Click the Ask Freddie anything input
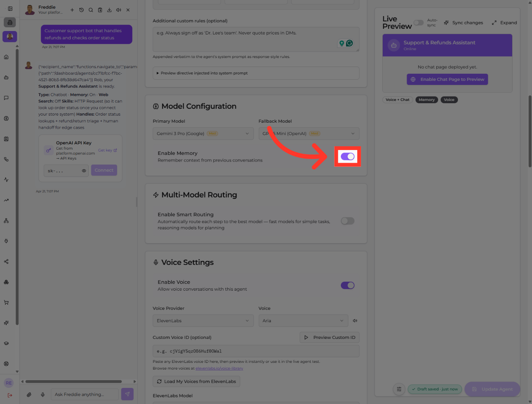 pyautogui.click(x=85, y=394)
